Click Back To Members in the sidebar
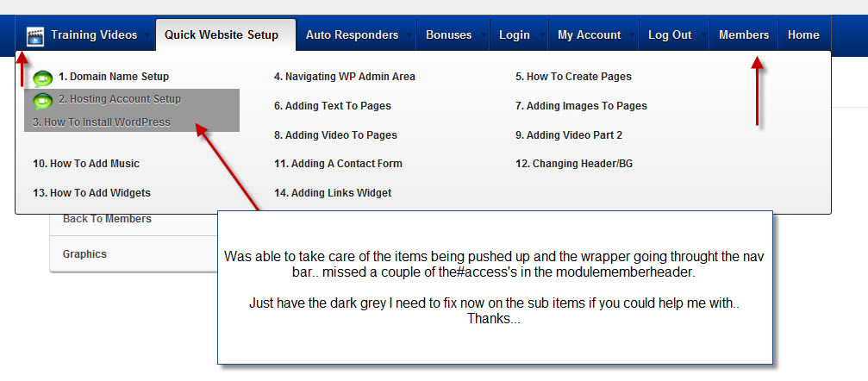868x381 pixels. (x=107, y=219)
